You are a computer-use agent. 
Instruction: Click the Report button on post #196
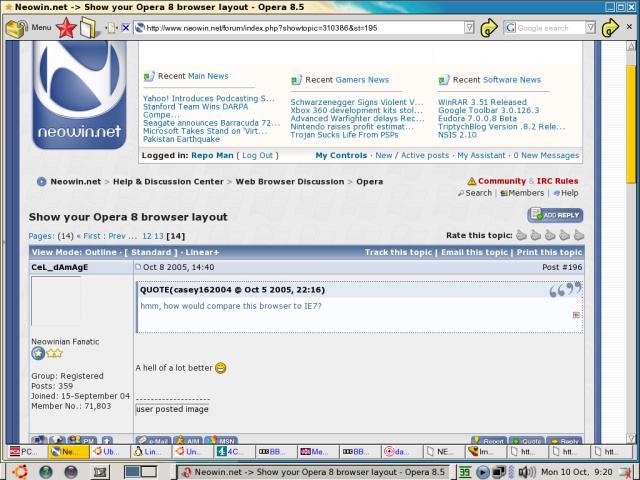click(x=489, y=440)
